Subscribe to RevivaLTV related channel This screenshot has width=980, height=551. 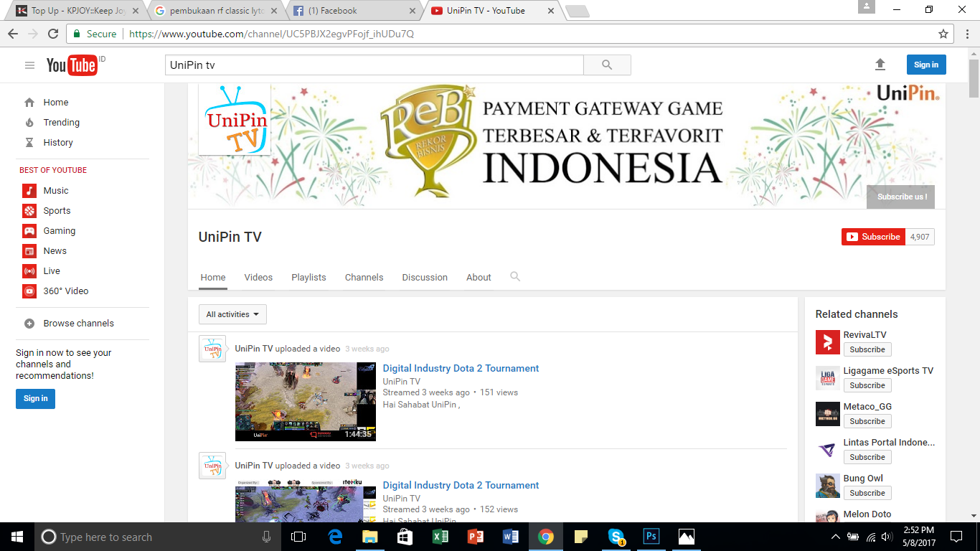tap(867, 349)
